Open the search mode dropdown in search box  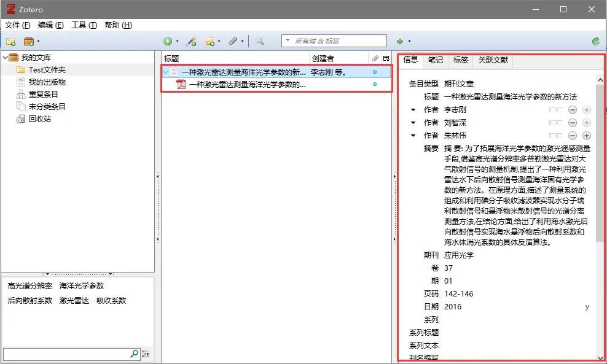[288, 41]
